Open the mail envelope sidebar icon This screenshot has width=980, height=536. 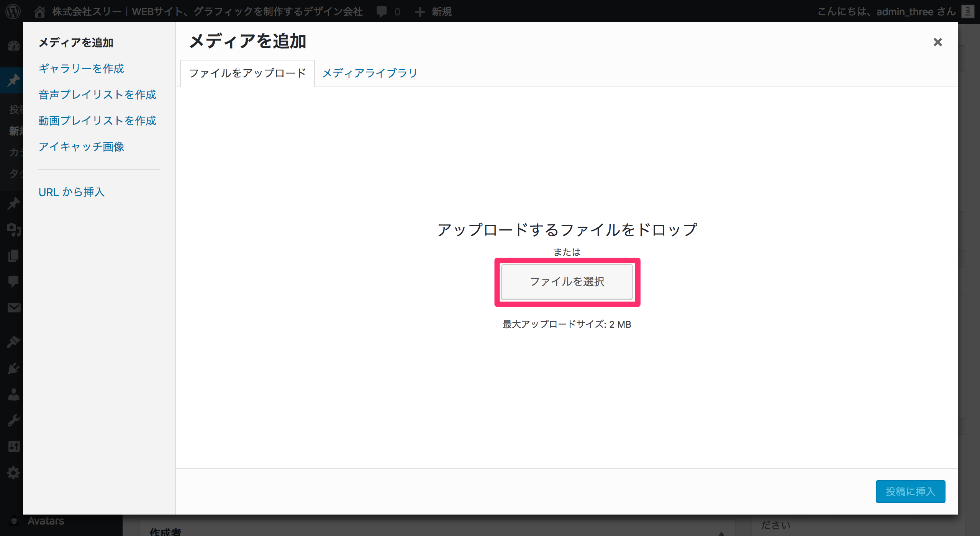click(x=13, y=308)
